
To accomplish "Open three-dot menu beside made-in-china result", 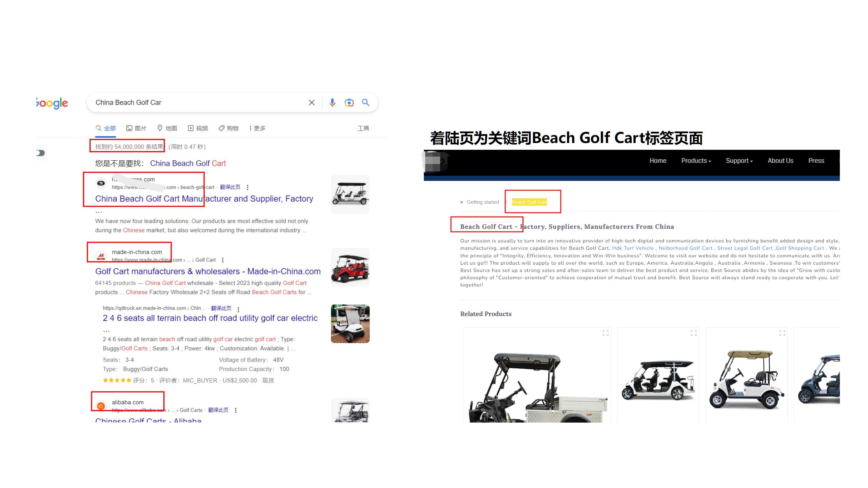I will coord(223,260).
